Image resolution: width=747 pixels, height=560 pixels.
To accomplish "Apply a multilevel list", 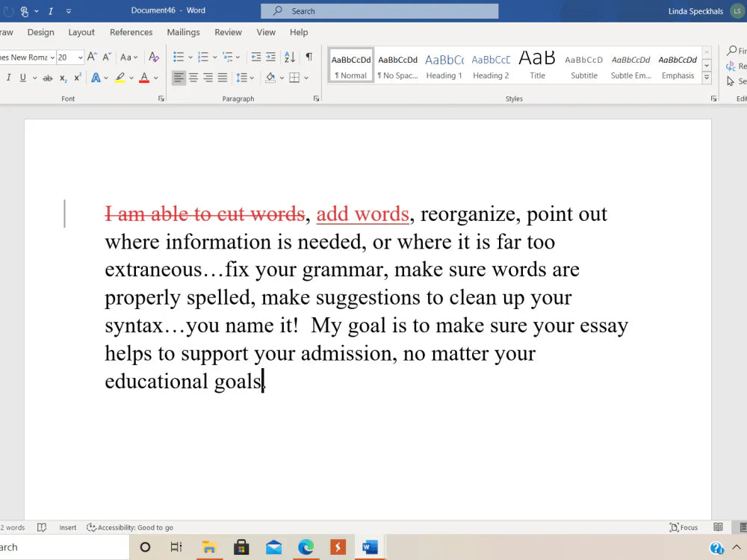I will pyautogui.click(x=228, y=57).
